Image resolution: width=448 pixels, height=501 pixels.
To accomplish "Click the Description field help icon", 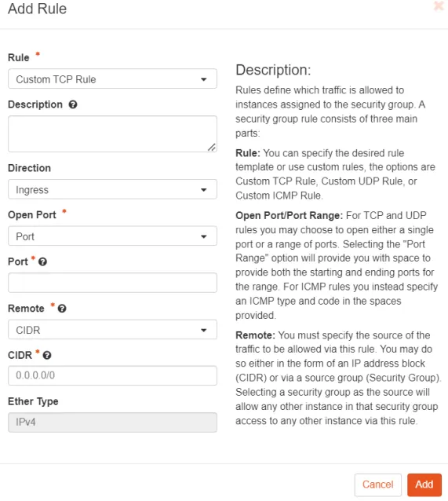I will 73,104.
